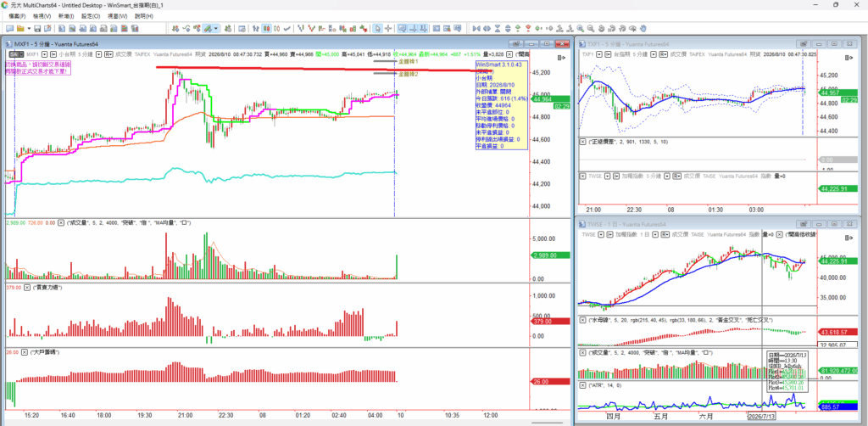
Task: Open the 設定(O) menu
Action: [x=90, y=16]
